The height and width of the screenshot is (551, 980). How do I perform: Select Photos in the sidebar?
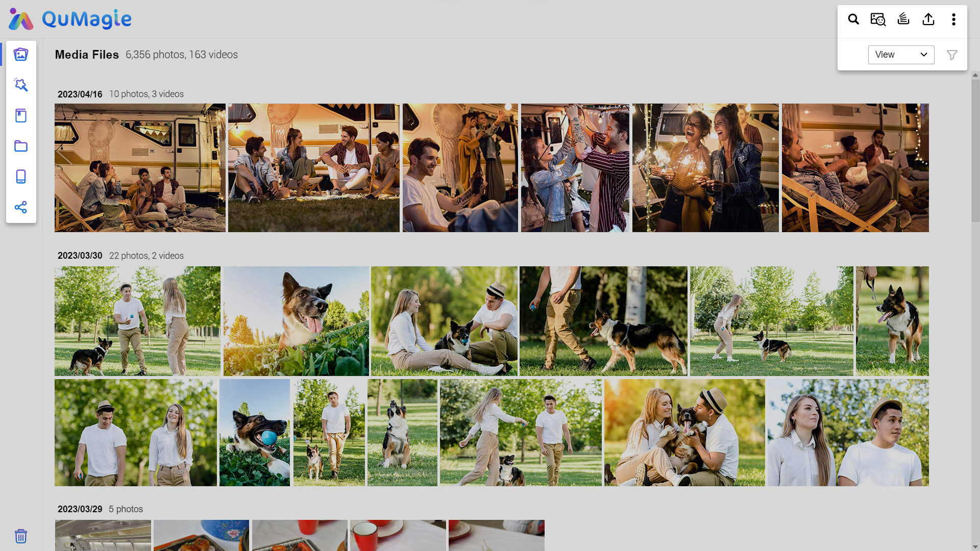click(21, 55)
